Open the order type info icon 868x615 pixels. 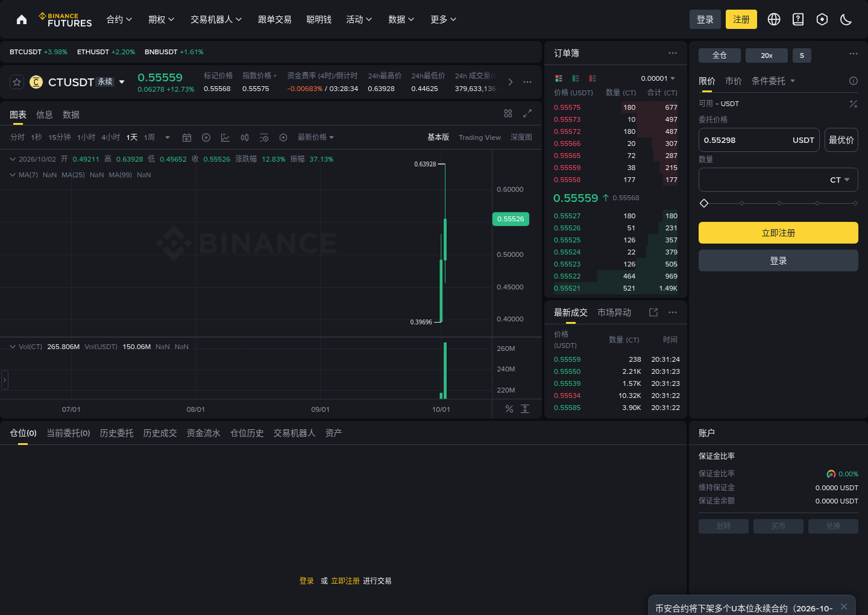tap(854, 81)
